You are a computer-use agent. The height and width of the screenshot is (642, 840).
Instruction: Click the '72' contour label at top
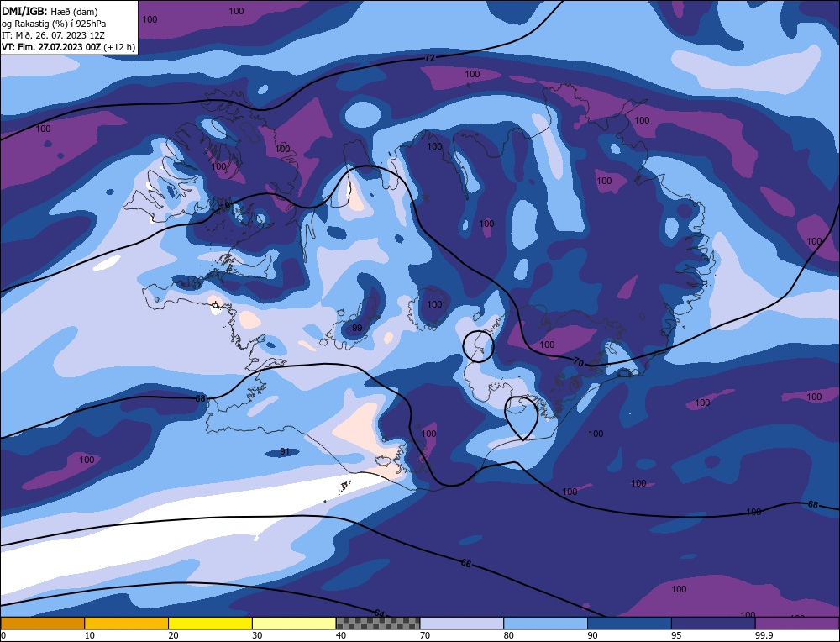pyautogui.click(x=429, y=58)
